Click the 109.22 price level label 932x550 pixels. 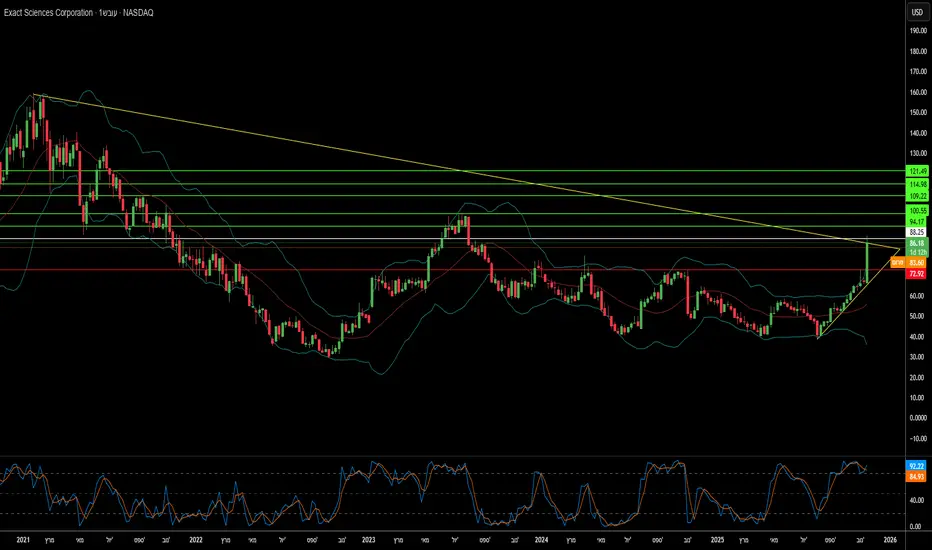918,196
